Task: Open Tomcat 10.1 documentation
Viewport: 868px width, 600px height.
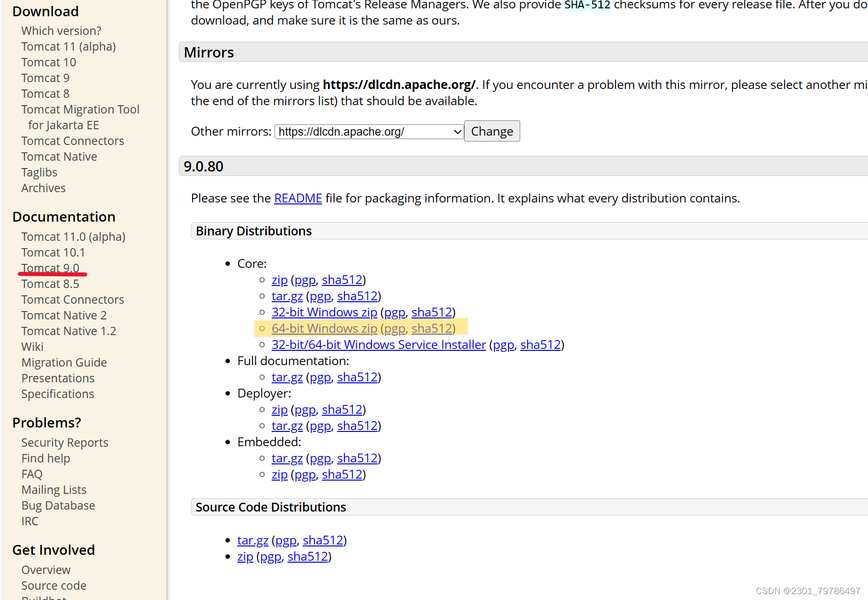Action: [53, 252]
